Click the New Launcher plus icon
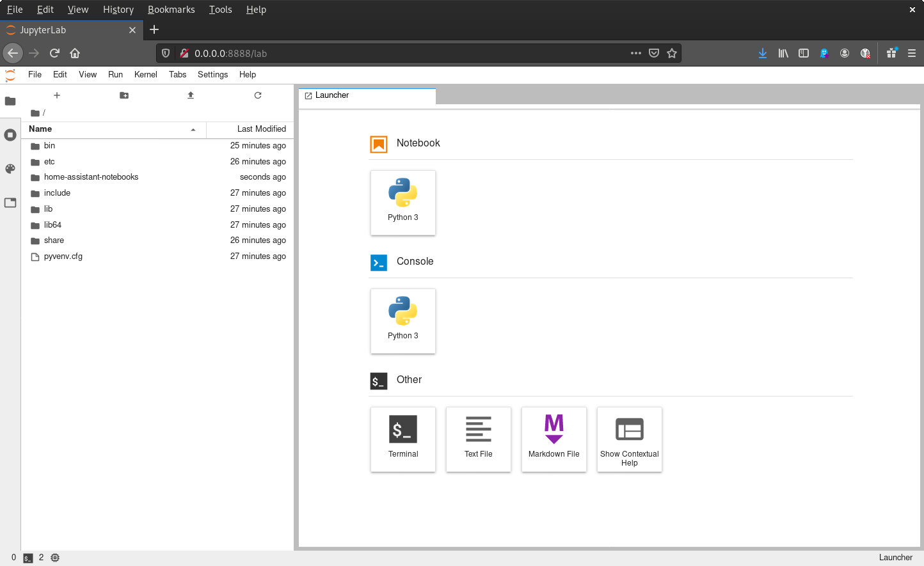This screenshot has height=566, width=924. (57, 95)
